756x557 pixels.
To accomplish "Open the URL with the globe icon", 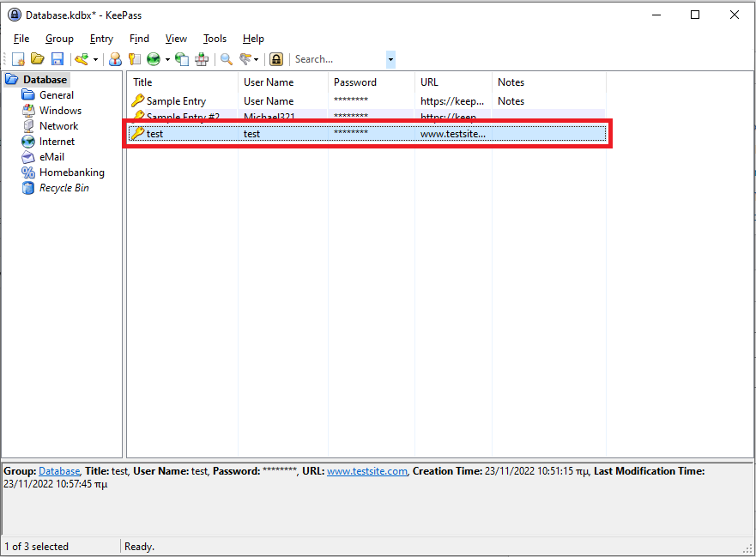I will pos(155,58).
